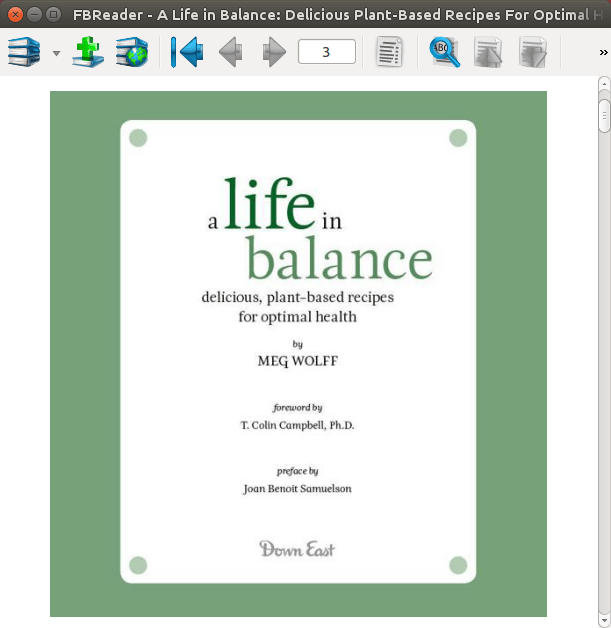Maximize the FBReader window
611x628 pixels.
coord(53,14)
